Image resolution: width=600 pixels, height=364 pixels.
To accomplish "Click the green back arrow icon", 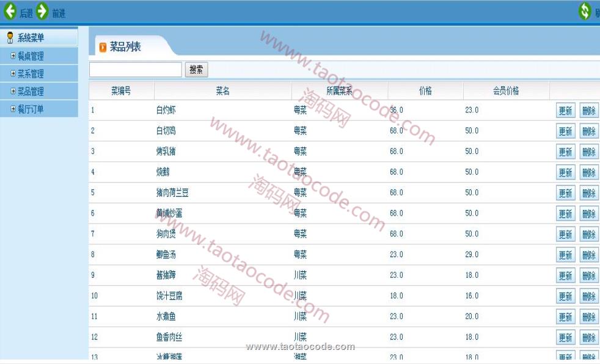I will [10, 11].
